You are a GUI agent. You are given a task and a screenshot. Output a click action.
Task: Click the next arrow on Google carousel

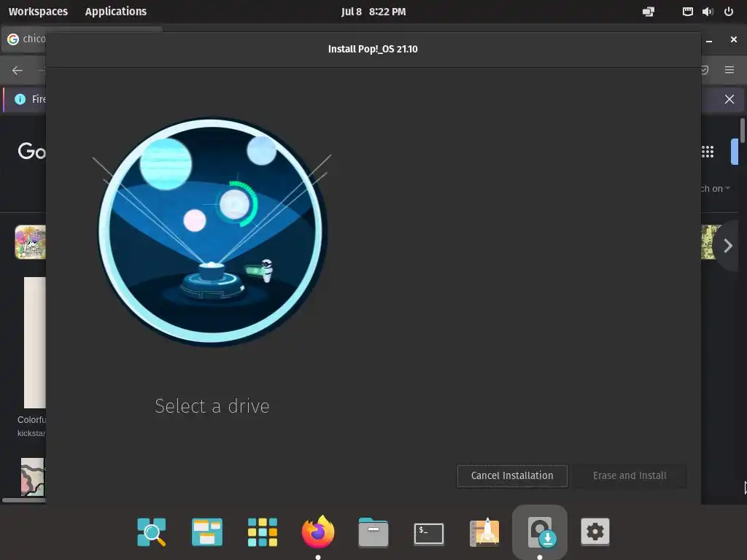coord(727,246)
